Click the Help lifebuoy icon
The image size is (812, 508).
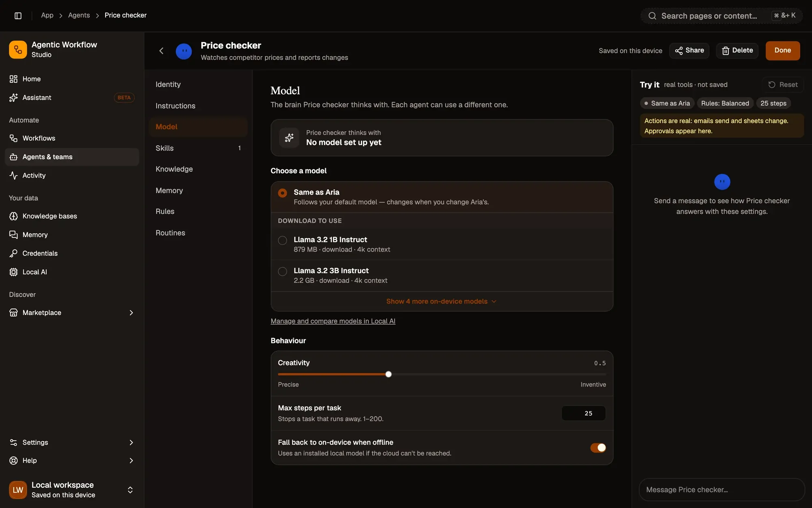point(13,460)
